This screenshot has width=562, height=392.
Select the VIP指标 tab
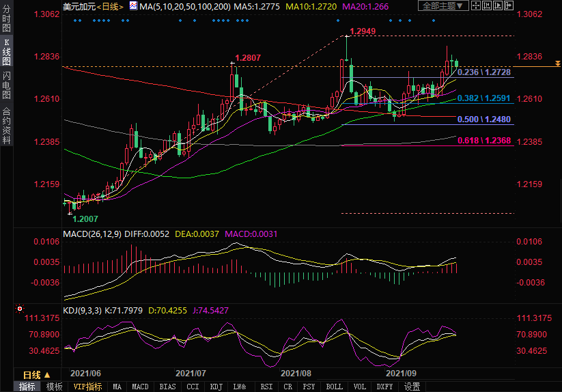tap(87, 387)
